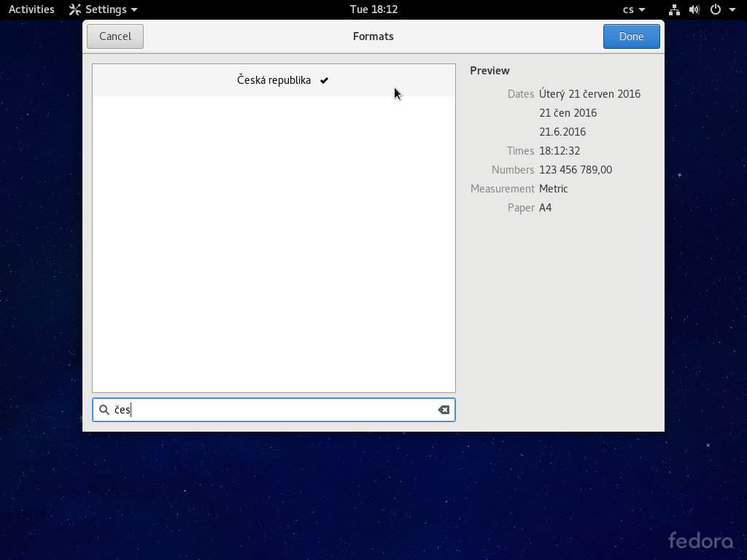The image size is (747, 560).
Task: Click the Formats dialog title
Action: pyautogui.click(x=373, y=36)
